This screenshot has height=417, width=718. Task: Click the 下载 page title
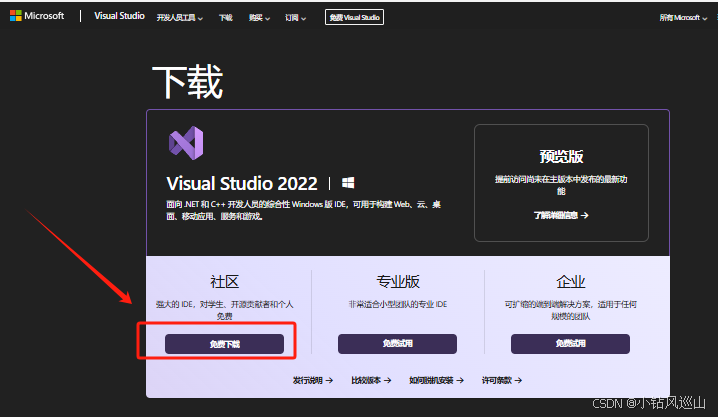(x=187, y=82)
